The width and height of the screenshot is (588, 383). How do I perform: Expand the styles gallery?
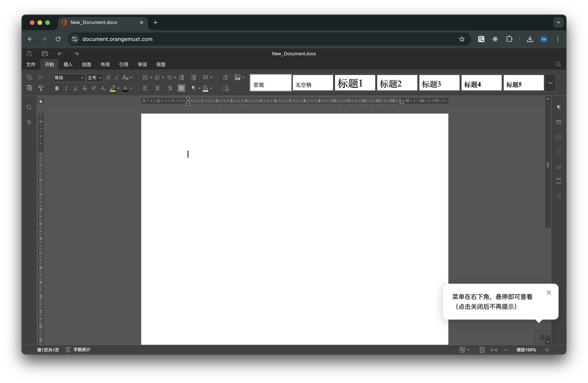coord(550,83)
